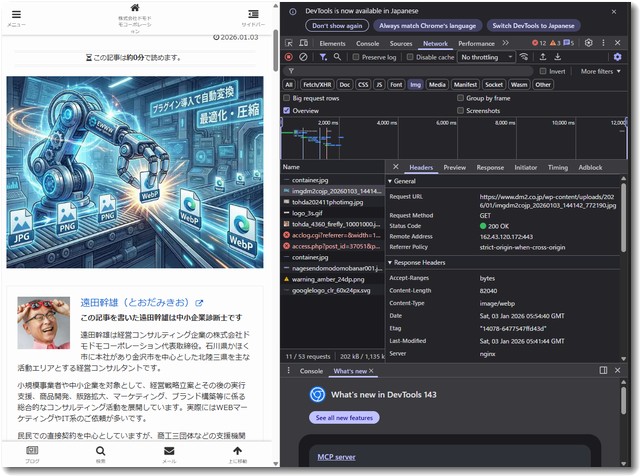Select tohda202411photimg.jpg request row
The height and width of the screenshot is (476, 640).
coord(333,202)
